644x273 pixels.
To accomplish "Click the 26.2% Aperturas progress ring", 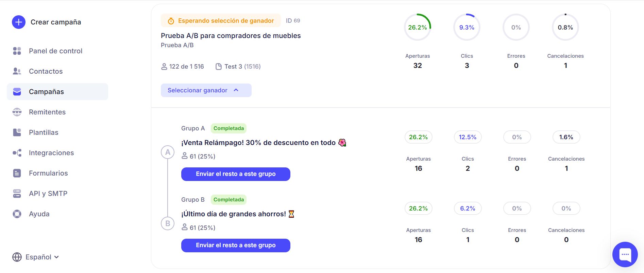I will click(x=418, y=27).
